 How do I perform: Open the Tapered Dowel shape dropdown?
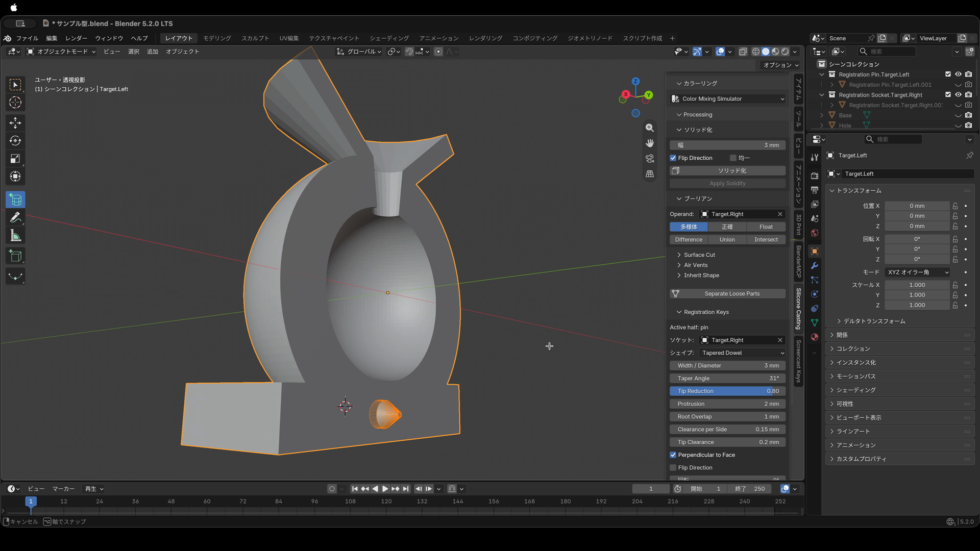coord(743,353)
